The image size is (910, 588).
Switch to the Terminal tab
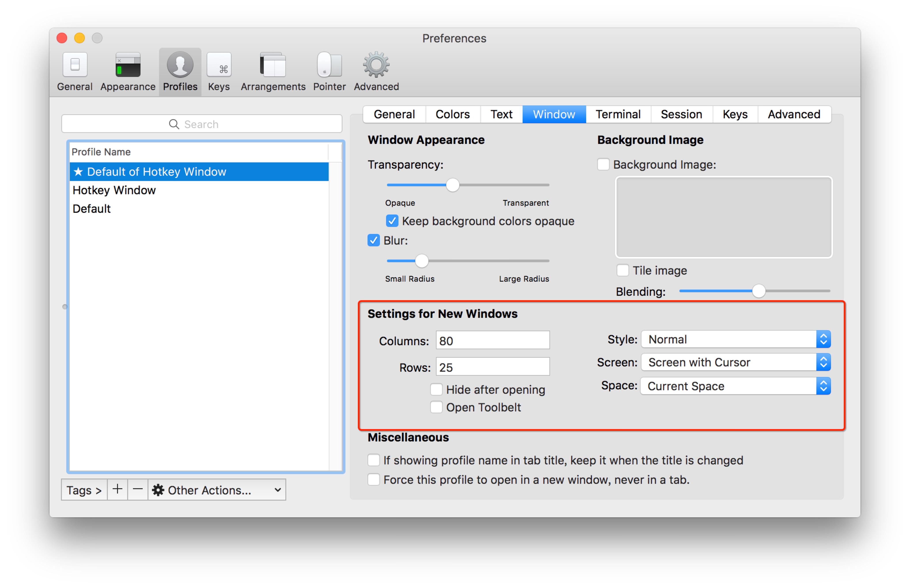click(x=618, y=114)
